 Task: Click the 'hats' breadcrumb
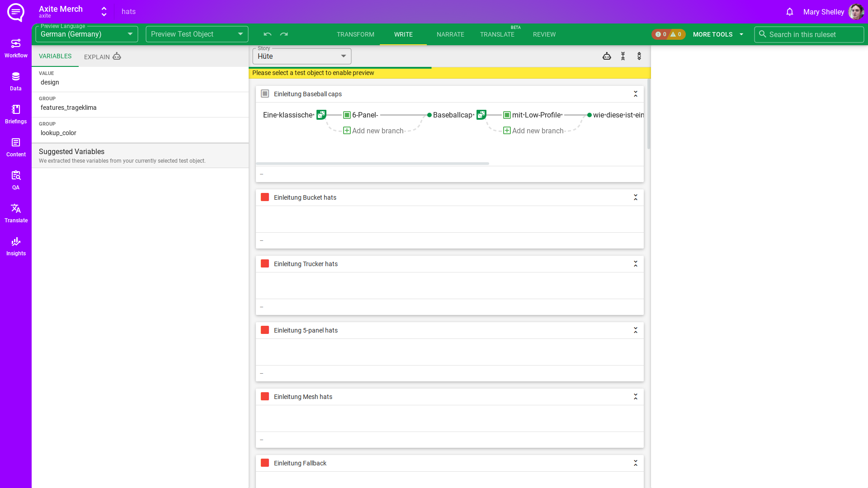tap(128, 12)
